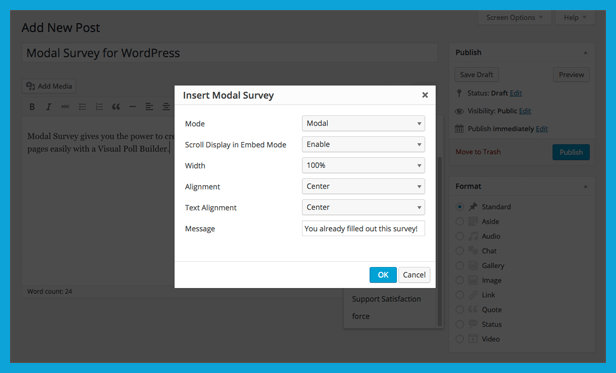This screenshot has height=373, width=616.
Task: Choose the force survey in list
Action: [361, 316]
